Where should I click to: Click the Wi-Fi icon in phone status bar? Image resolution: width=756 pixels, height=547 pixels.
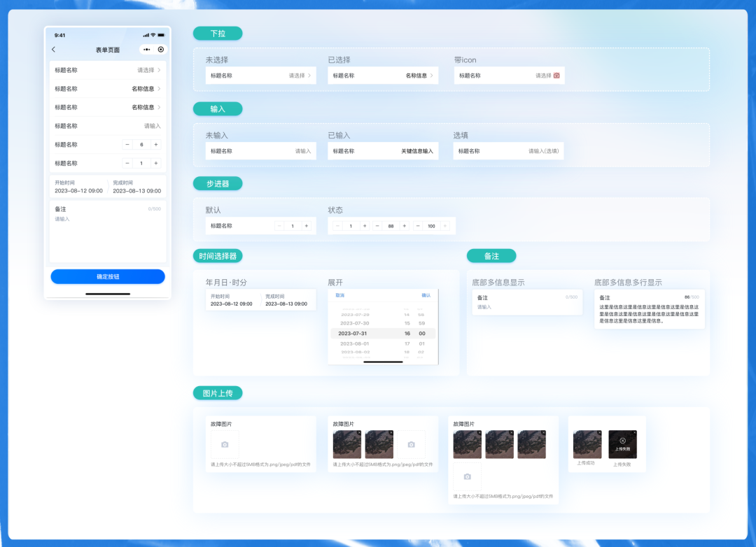tap(153, 35)
